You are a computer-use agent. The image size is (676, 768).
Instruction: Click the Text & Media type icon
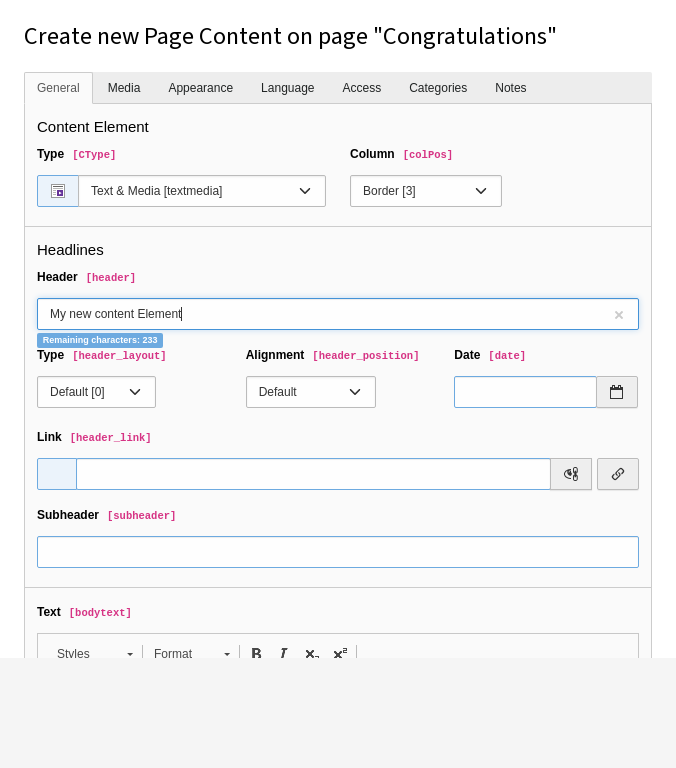(x=58, y=191)
